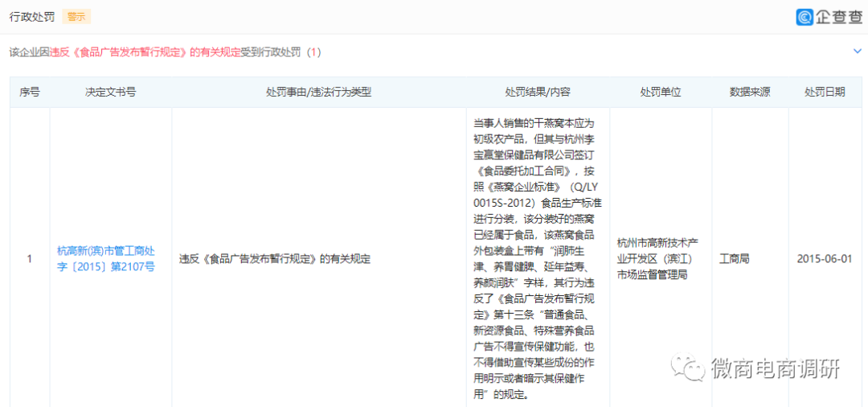
Task: Click the 处罚结果/内容 column header
Action: 538,92
